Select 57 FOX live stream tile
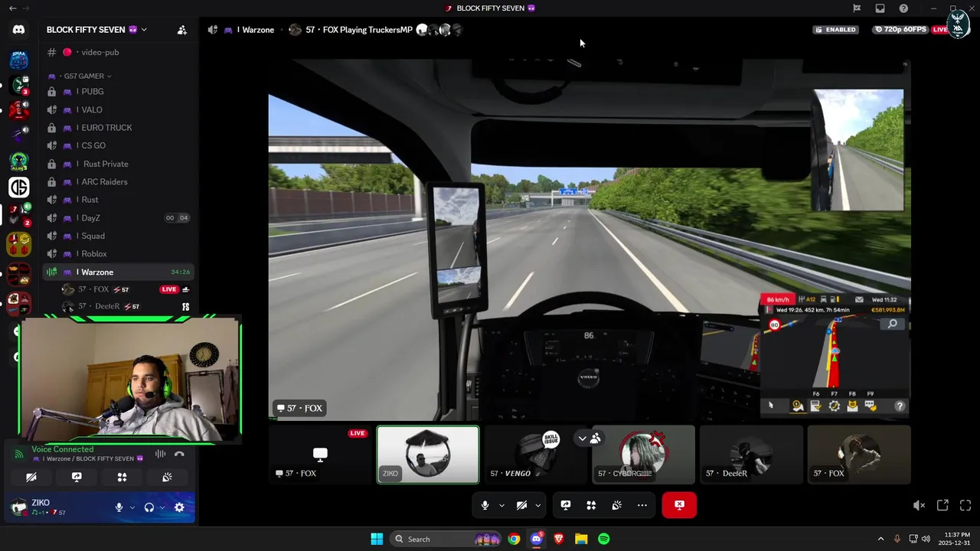Image resolution: width=980 pixels, height=551 pixels. [x=320, y=455]
